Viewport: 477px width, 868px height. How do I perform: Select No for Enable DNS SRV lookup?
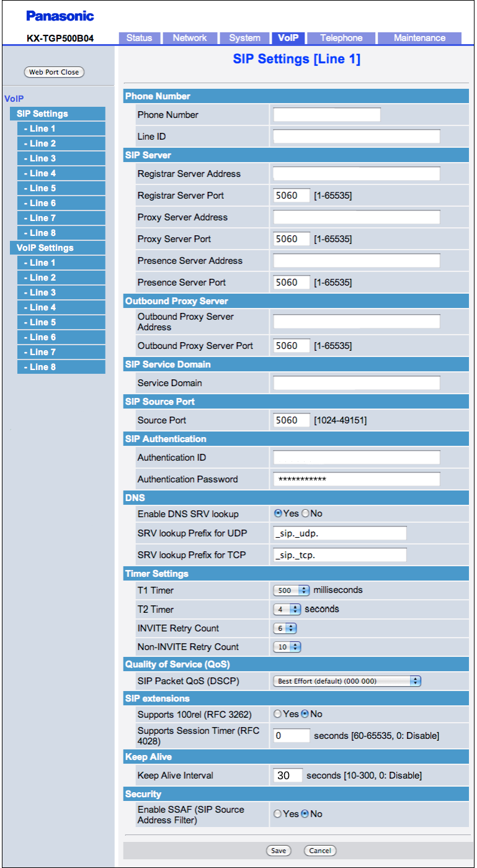click(305, 513)
